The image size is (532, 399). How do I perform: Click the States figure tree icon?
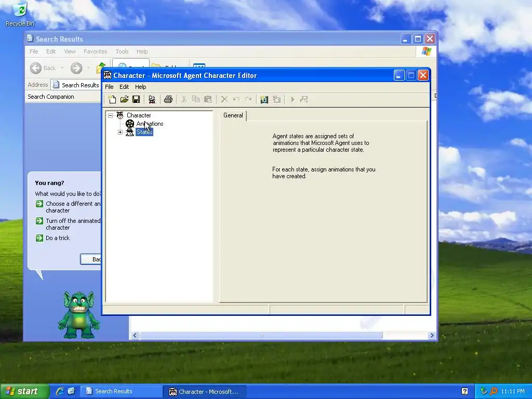point(130,132)
